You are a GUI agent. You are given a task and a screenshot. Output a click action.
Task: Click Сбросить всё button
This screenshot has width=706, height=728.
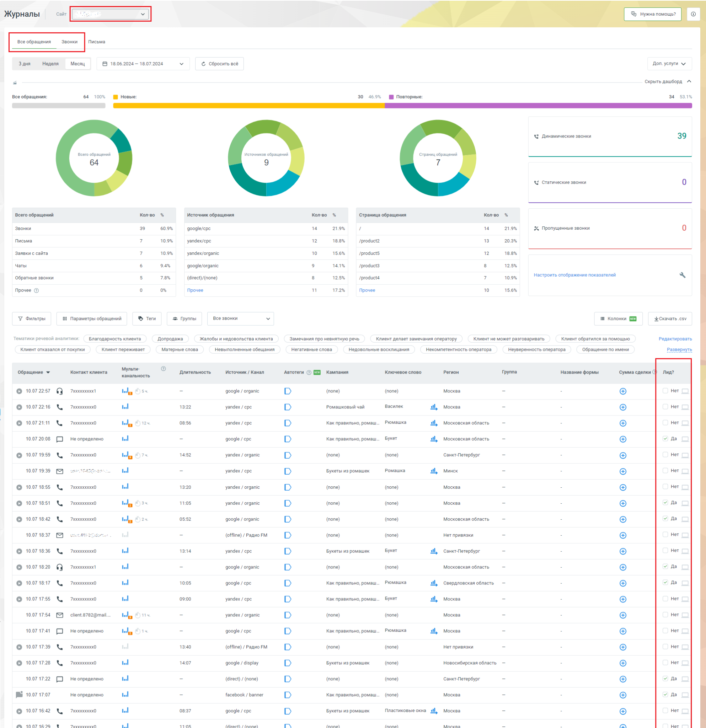pos(219,64)
